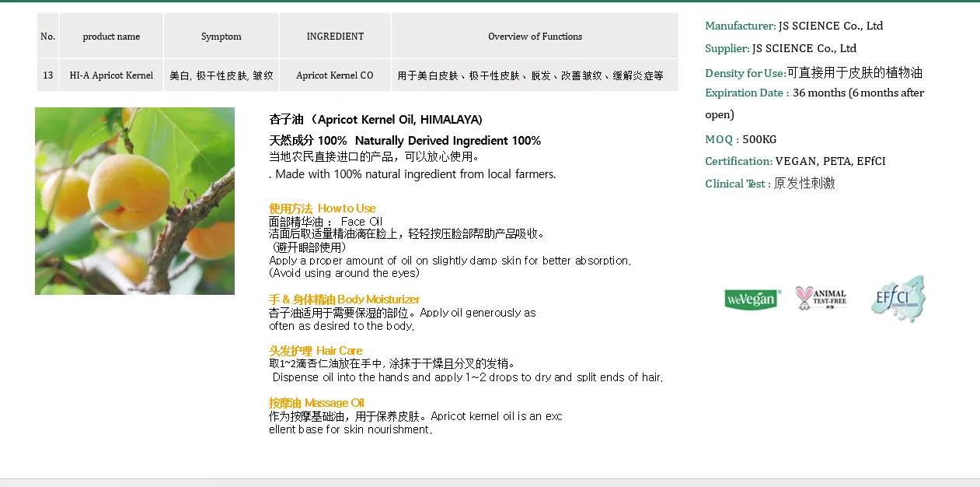The height and width of the screenshot is (487, 980).
Task: Click the 'Massage Oil' orange heading
Action: point(316,403)
